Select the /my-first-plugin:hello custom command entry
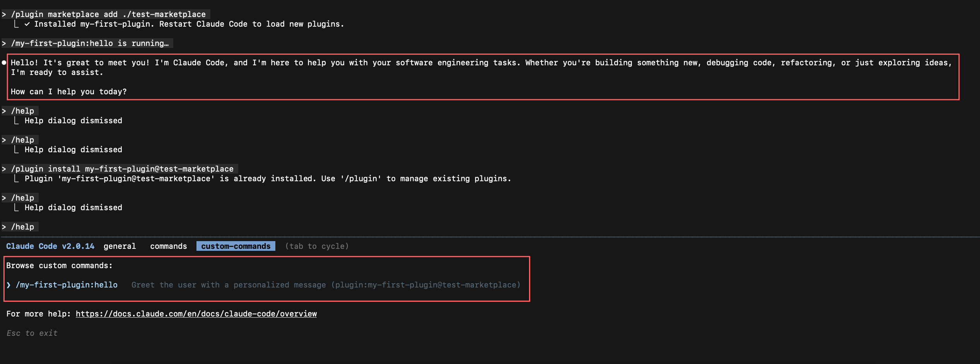This screenshot has width=980, height=364. pos(67,285)
